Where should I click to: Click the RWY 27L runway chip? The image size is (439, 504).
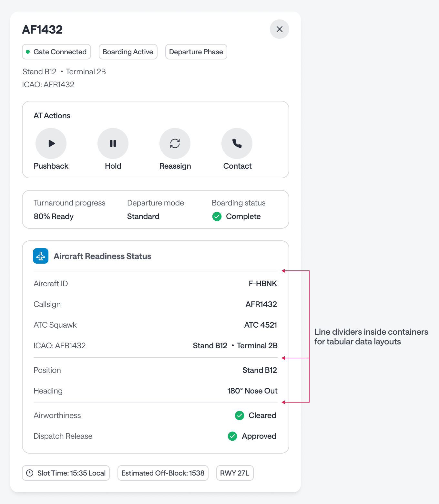(235, 473)
